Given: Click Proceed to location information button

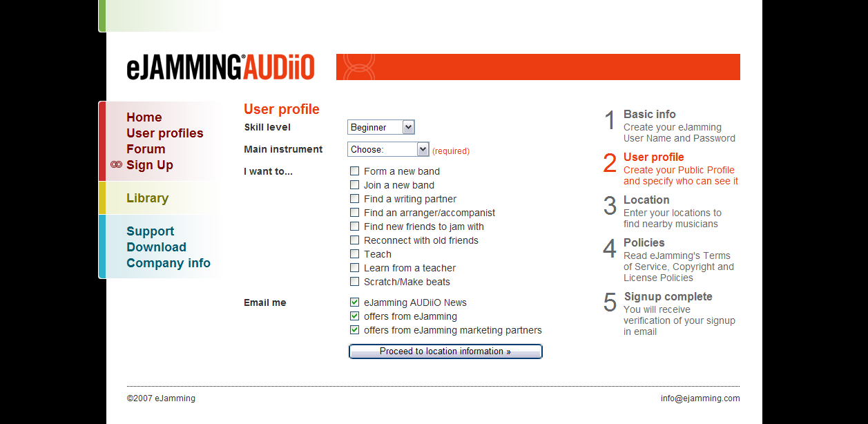Looking at the screenshot, I should 445,351.
